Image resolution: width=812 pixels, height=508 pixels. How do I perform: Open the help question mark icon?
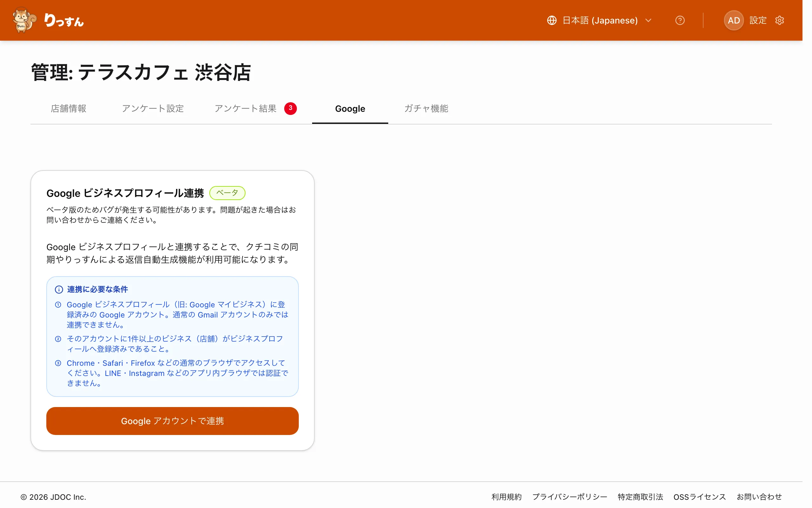680,21
